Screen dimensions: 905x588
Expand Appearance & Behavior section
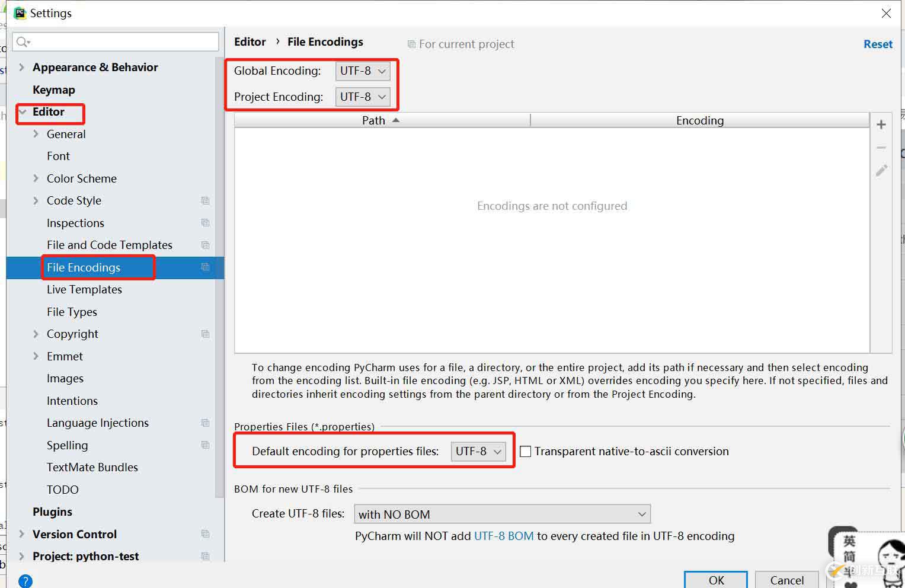click(22, 67)
